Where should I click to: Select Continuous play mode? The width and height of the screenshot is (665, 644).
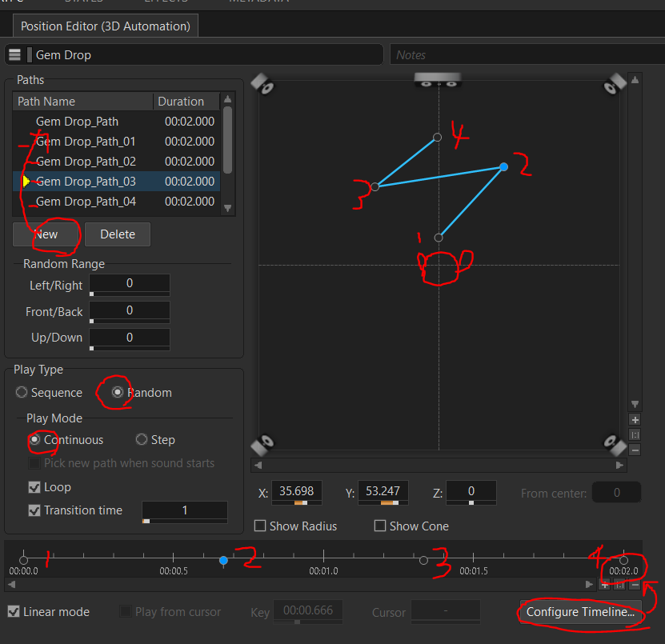coord(34,439)
